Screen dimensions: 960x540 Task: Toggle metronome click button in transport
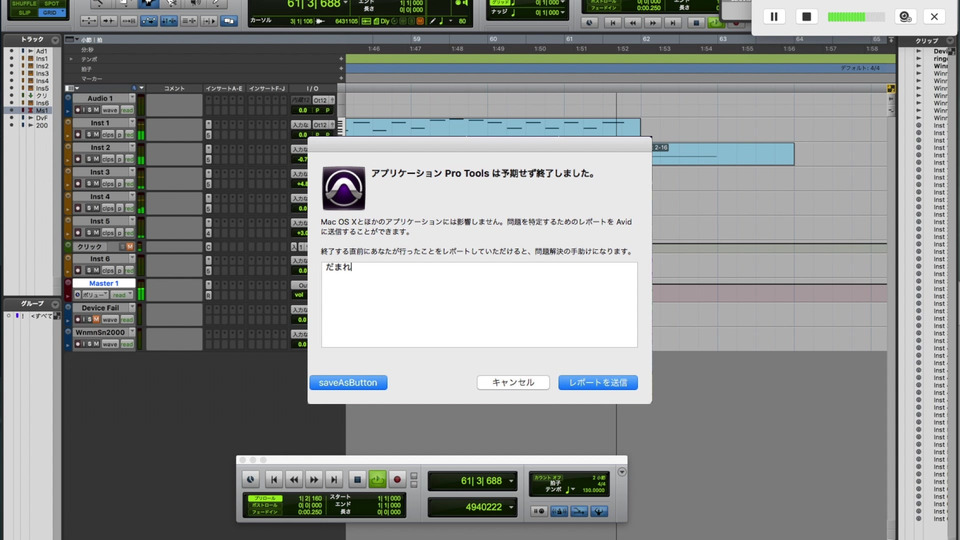[559, 511]
